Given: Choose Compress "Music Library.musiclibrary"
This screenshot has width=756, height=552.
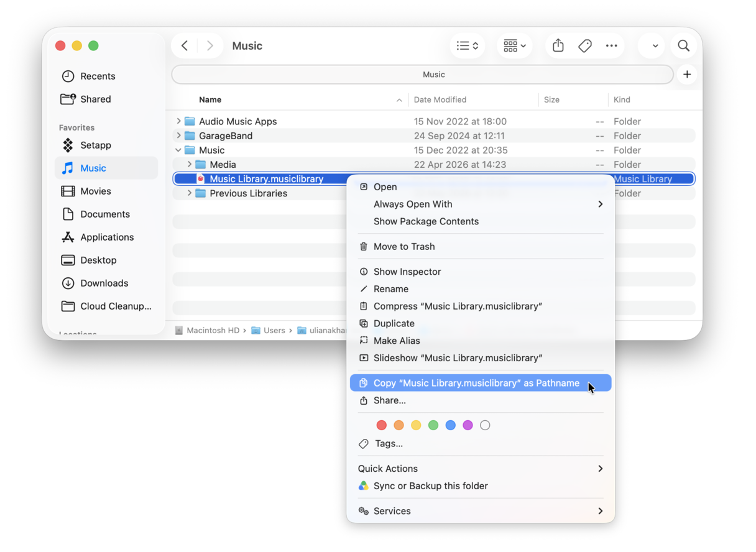Looking at the screenshot, I should click(x=481, y=306).
